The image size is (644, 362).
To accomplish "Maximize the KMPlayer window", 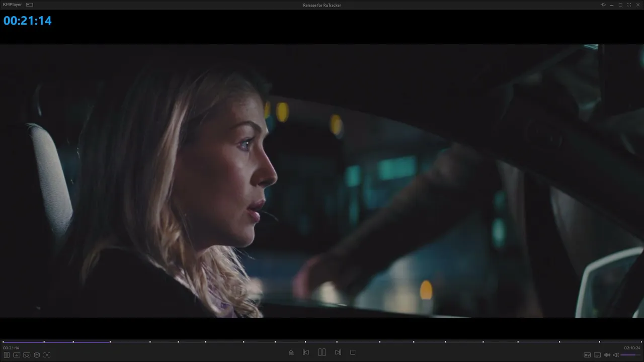I will click(x=620, y=5).
